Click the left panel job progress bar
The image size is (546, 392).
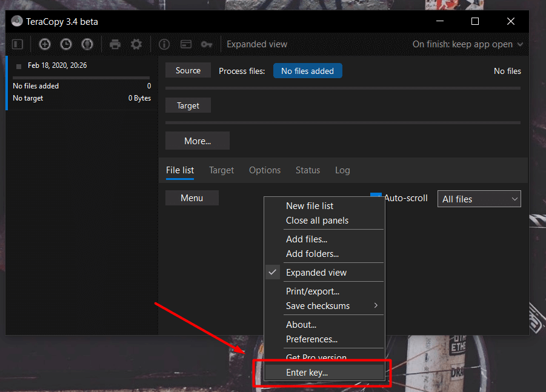coord(81,78)
